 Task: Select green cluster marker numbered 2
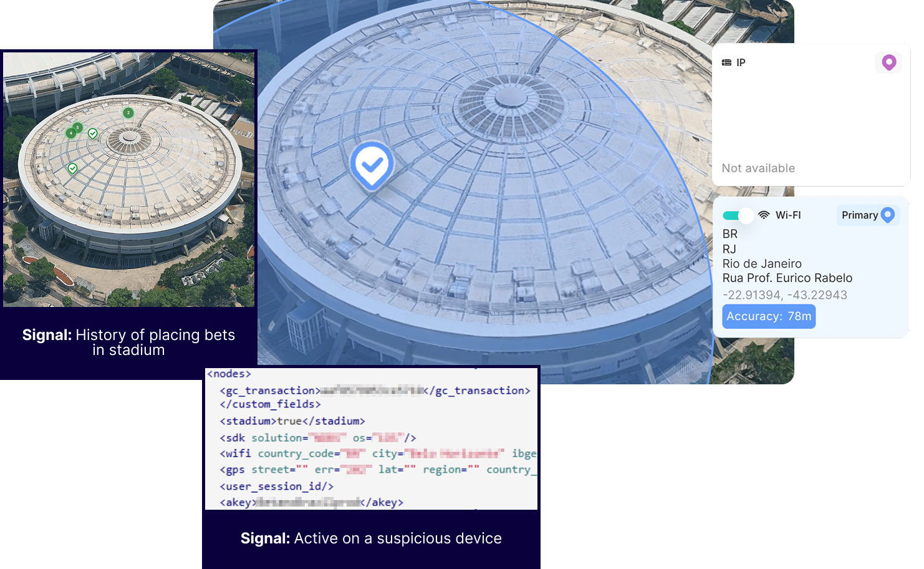(128, 113)
